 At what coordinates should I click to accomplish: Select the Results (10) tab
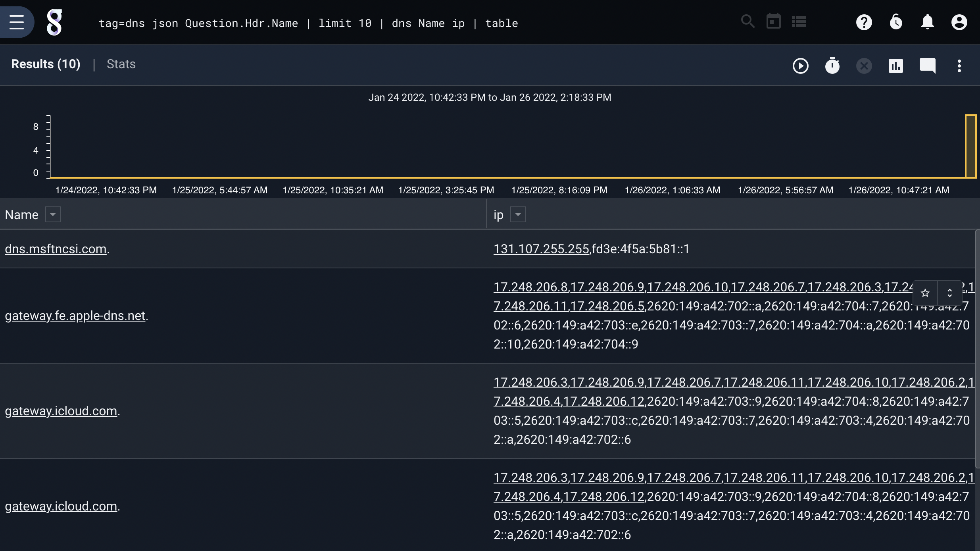46,64
